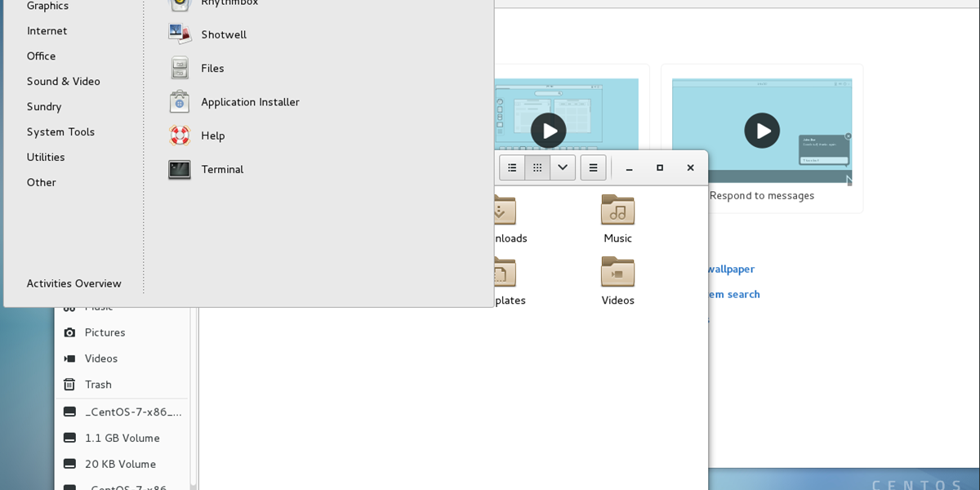Follow the system search link in Help
Image resolution: width=980 pixels, height=490 pixels.
tap(733, 295)
